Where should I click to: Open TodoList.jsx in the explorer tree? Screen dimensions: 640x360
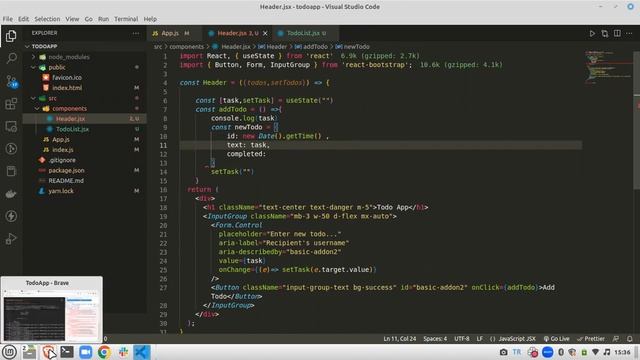[72, 129]
